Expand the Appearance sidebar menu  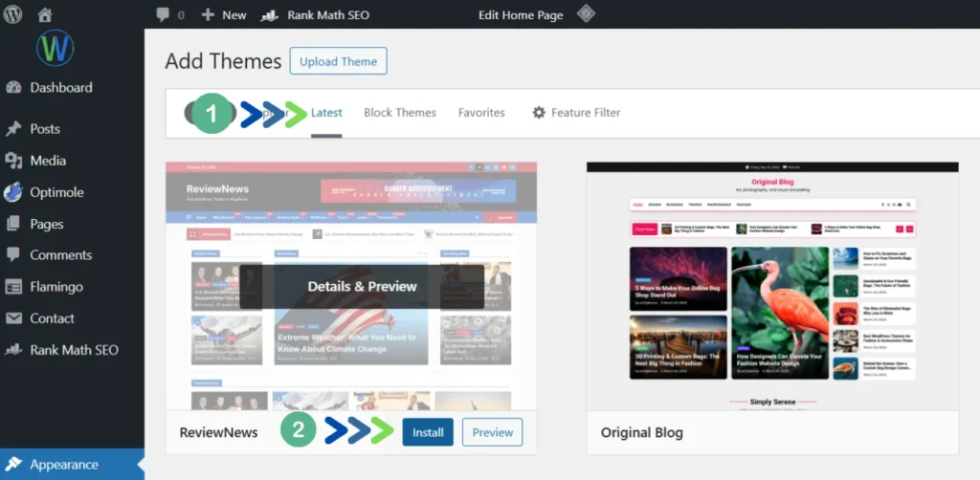click(x=63, y=465)
